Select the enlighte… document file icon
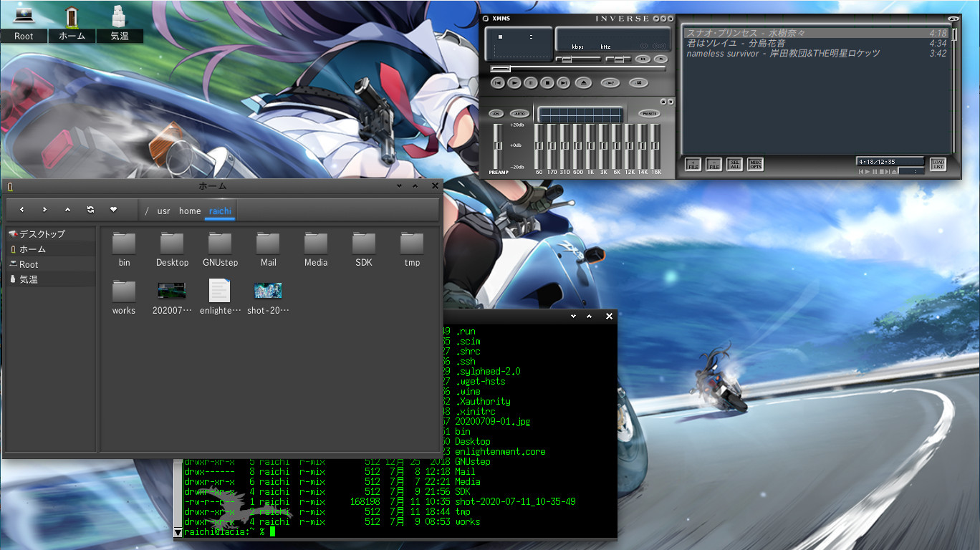This screenshot has width=980, height=550. coord(220,290)
